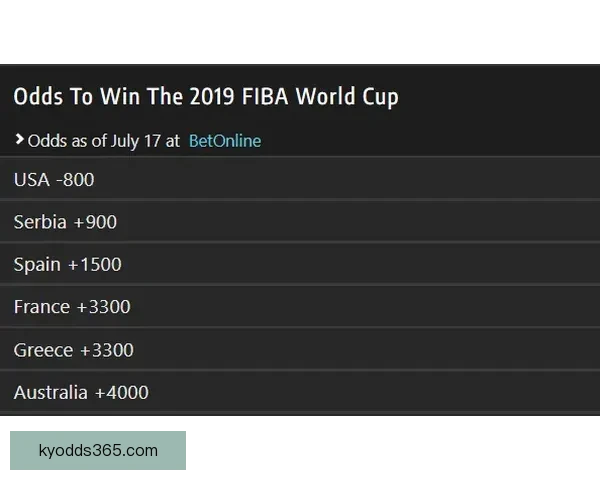
Task: Click the blank white area above the table
Action: (300, 32)
